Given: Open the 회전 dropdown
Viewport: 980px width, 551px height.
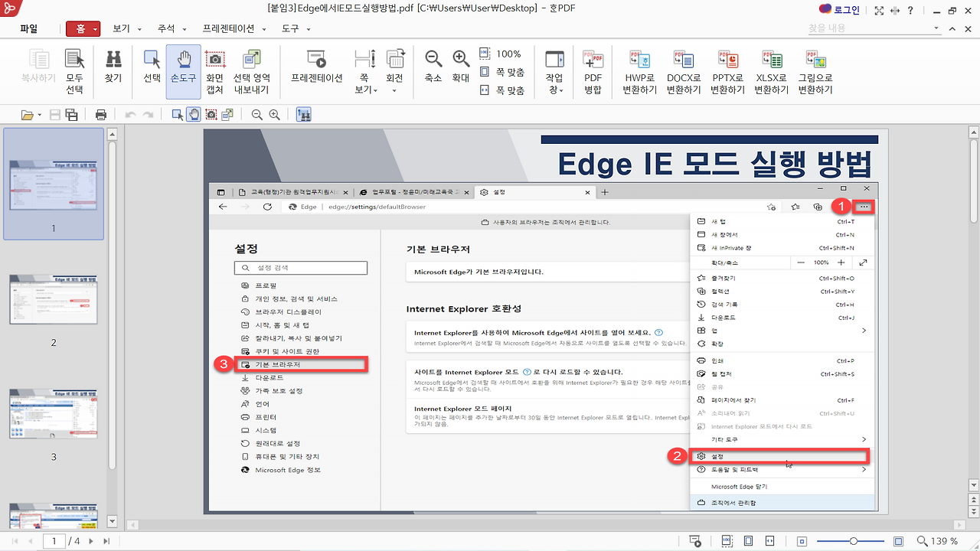Looking at the screenshot, I should pyautogui.click(x=394, y=72).
